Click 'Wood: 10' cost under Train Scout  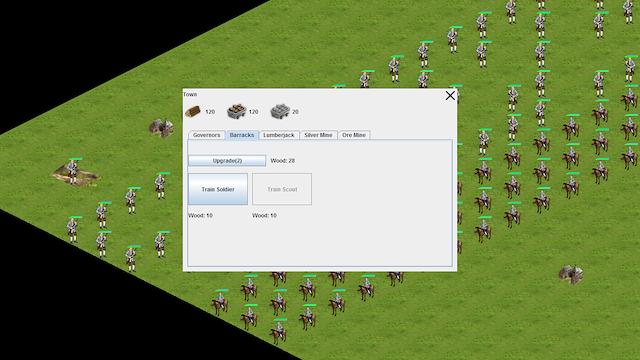264,215
